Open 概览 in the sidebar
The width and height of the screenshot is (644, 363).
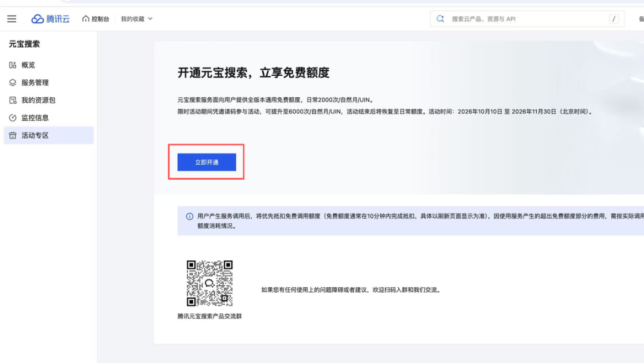[48, 65]
